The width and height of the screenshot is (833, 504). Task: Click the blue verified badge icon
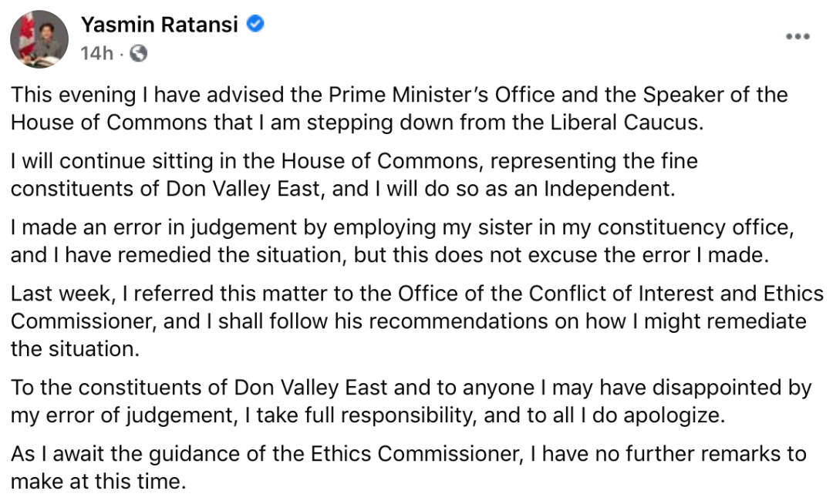click(255, 24)
